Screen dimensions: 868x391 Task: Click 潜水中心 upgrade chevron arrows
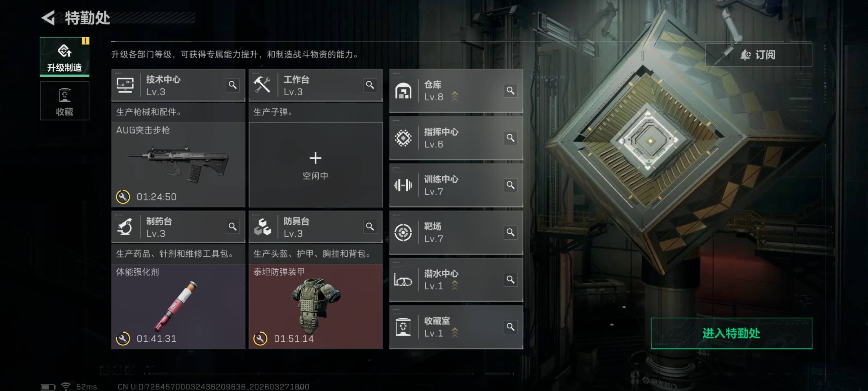click(x=454, y=285)
